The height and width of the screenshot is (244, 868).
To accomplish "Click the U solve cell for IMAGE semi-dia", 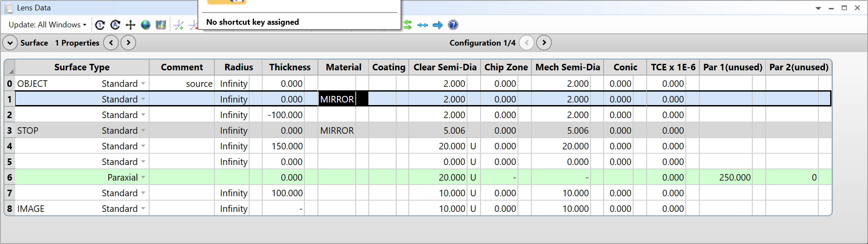I will tap(473, 208).
